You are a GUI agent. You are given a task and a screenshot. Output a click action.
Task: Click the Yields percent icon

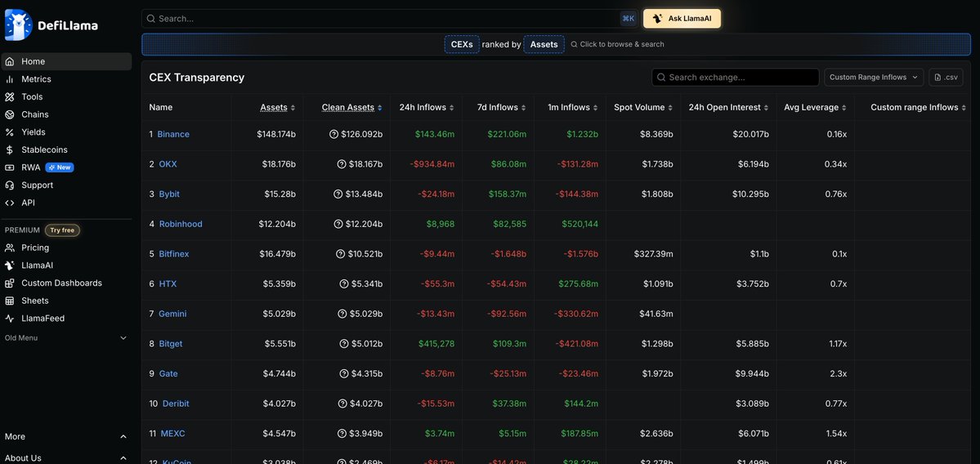[10, 132]
